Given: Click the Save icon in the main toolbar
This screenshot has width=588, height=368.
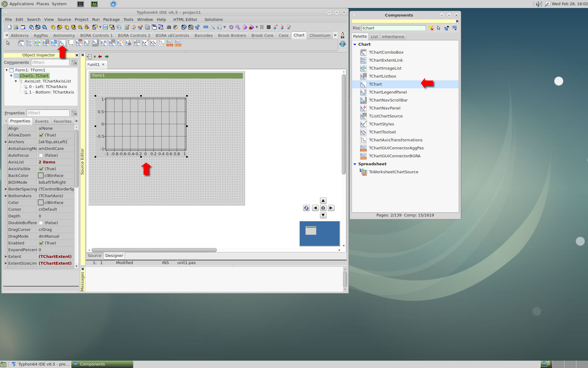Looking at the screenshot, I should click(105, 27).
